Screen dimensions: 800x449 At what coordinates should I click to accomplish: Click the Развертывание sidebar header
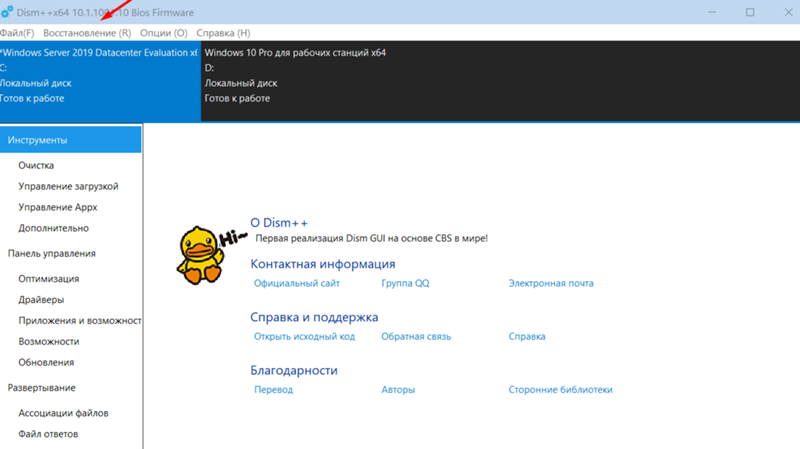41,388
